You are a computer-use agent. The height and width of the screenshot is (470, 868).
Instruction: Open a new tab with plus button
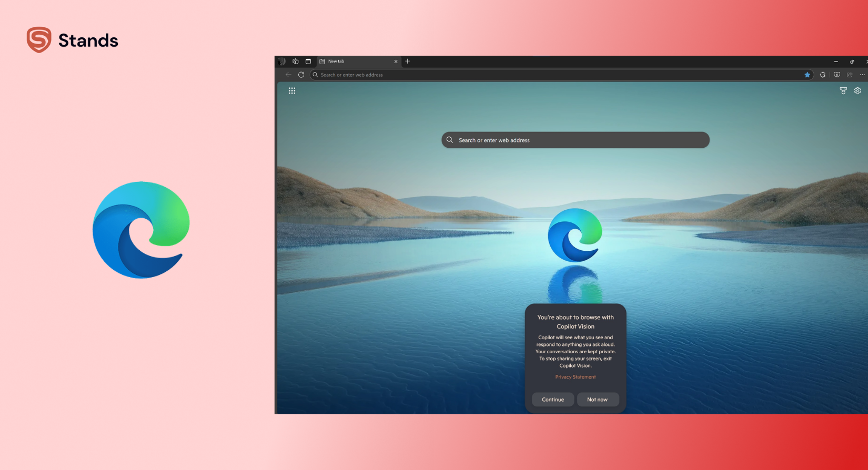click(x=408, y=62)
